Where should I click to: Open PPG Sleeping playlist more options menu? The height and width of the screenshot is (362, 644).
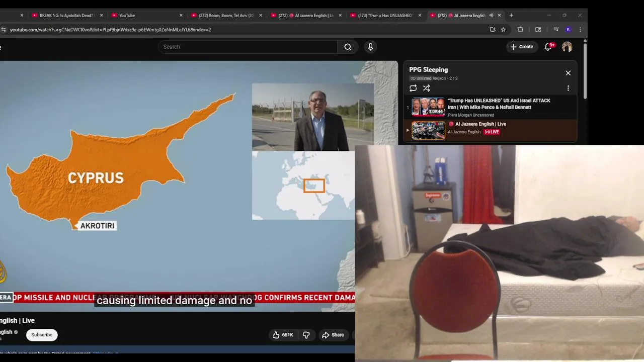click(x=568, y=88)
